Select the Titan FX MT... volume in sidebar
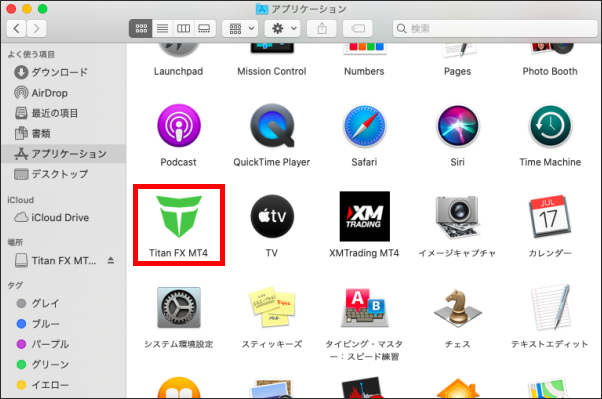This screenshot has height=399, width=602. point(63,261)
